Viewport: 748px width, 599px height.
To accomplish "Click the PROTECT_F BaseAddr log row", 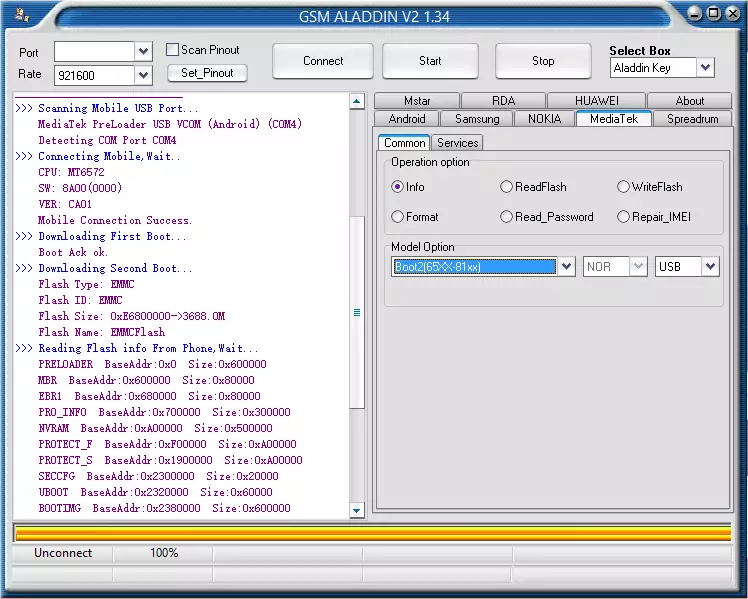I will pyautogui.click(x=167, y=444).
